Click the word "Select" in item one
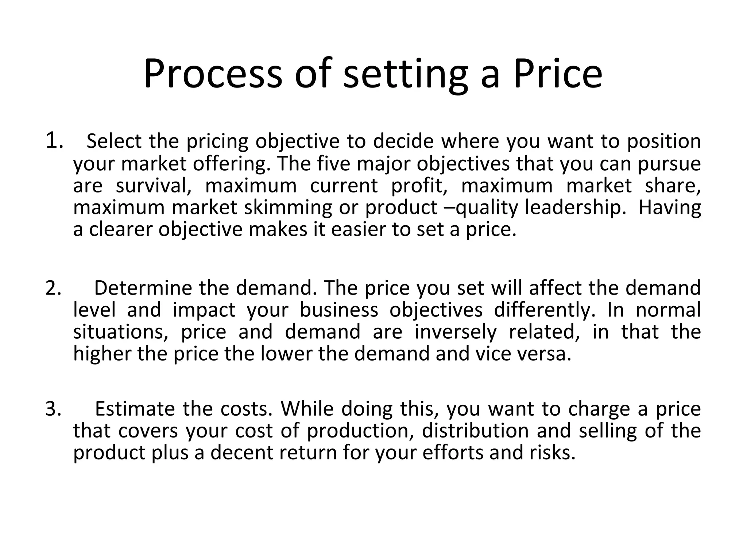 [x=114, y=141]
